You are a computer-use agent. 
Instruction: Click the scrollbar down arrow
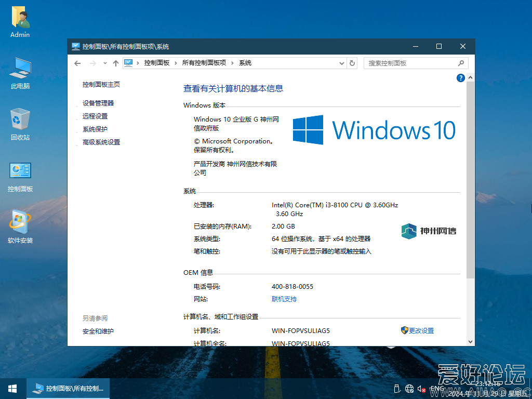[470, 342]
